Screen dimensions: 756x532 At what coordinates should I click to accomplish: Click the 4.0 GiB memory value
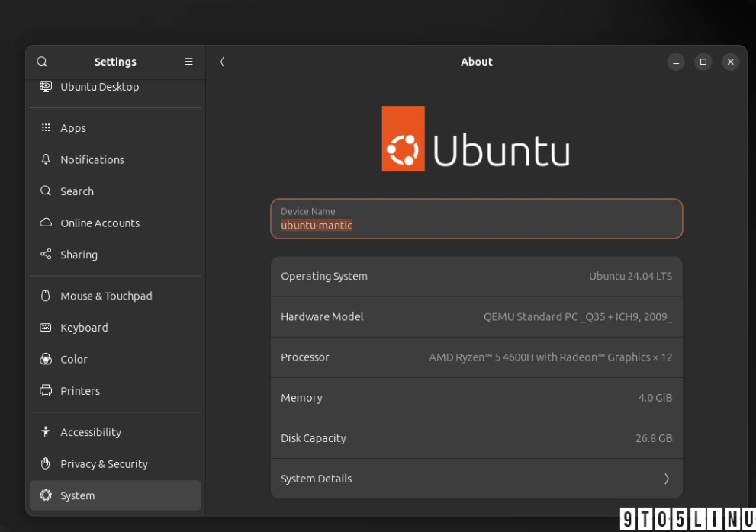pyautogui.click(x=655, y=398)
